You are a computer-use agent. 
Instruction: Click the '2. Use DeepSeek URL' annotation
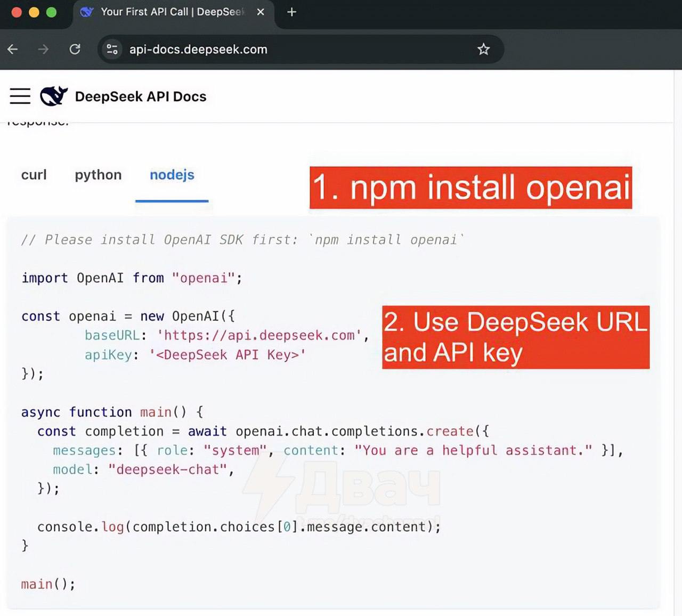tap(515, 337)
